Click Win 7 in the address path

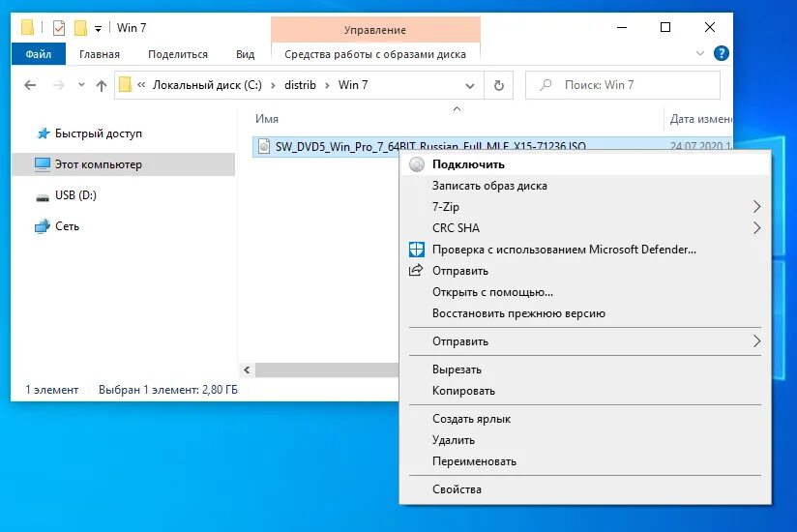(353, 85)
